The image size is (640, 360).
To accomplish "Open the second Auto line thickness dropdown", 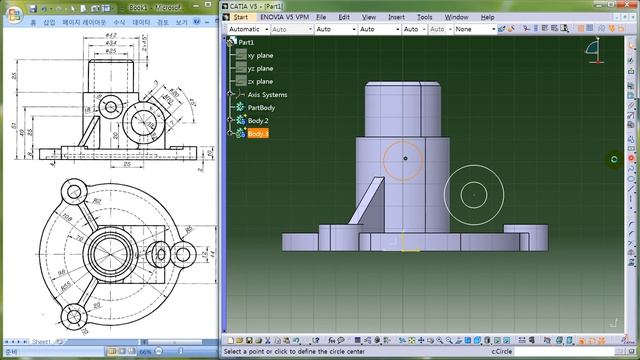I will (x=336, y=29).
